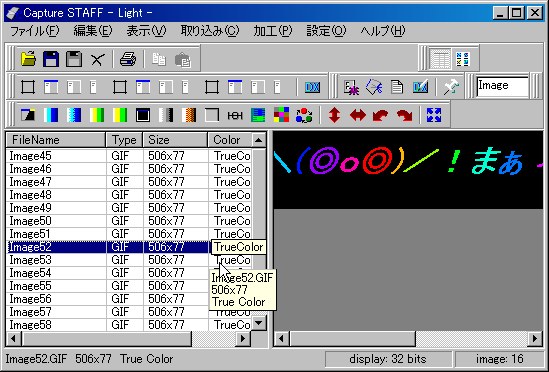Click the file list down scroll arrow

tap(259, 323)
